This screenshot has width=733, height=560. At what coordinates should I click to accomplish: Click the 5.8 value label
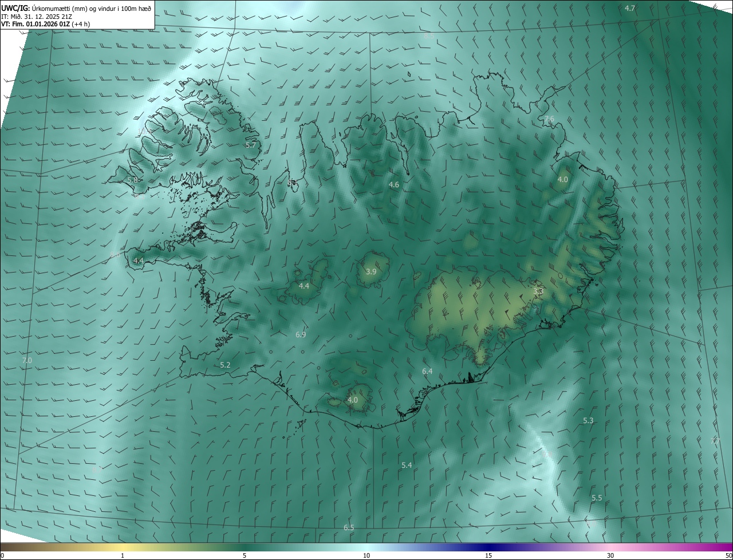[x=132, y=180]
